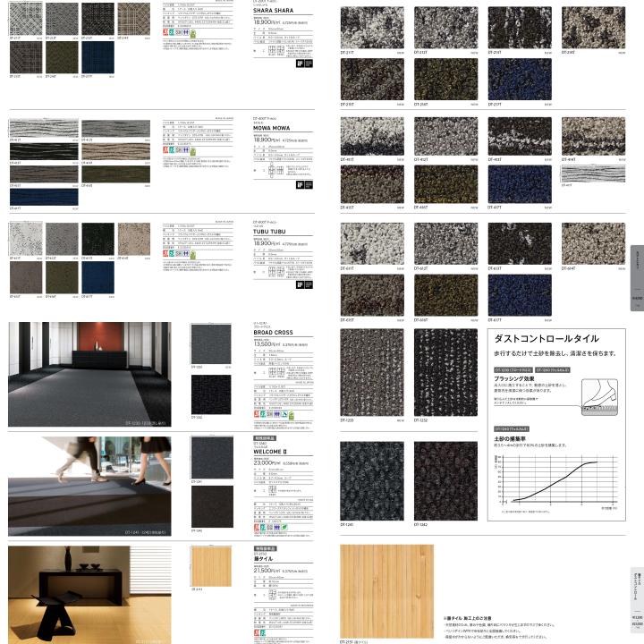Click the green leaf icon in WELCOME II specs
644x644 pixels.
284,527
